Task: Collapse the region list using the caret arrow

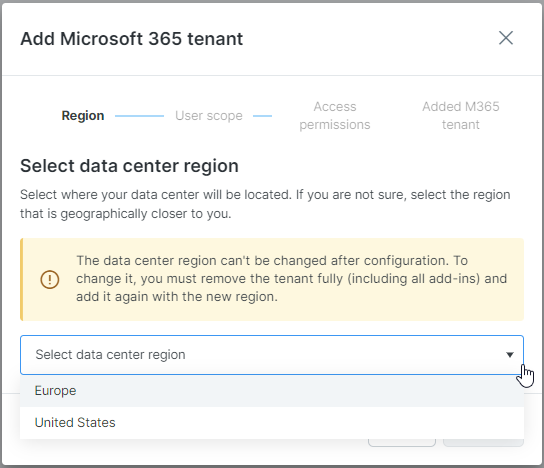Action: click(510, 355)
